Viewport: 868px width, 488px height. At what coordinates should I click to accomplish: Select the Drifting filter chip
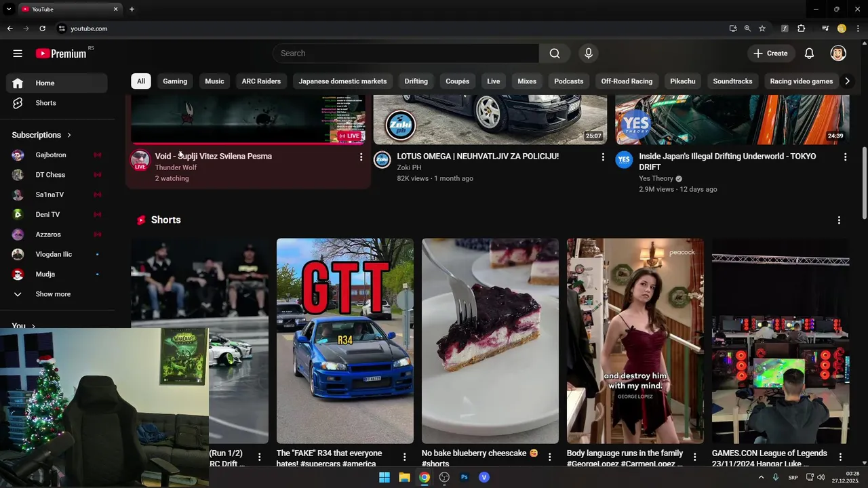(416, 81)
